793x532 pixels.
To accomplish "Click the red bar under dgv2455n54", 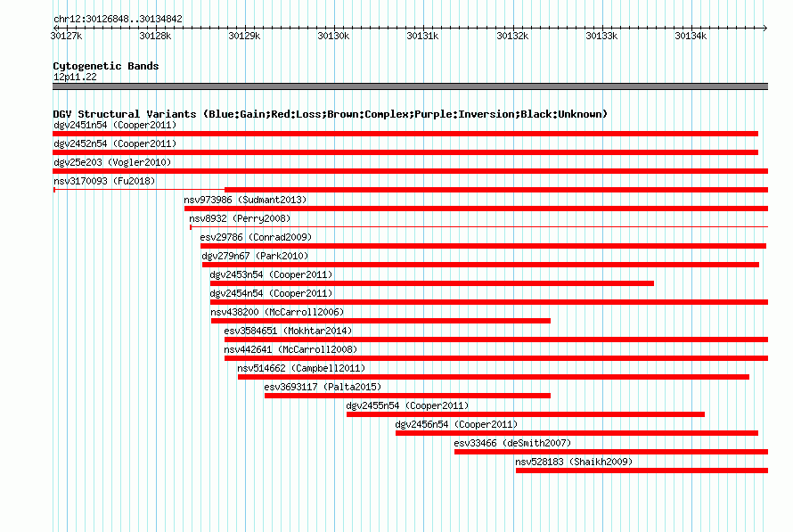I will pos(526,414).
